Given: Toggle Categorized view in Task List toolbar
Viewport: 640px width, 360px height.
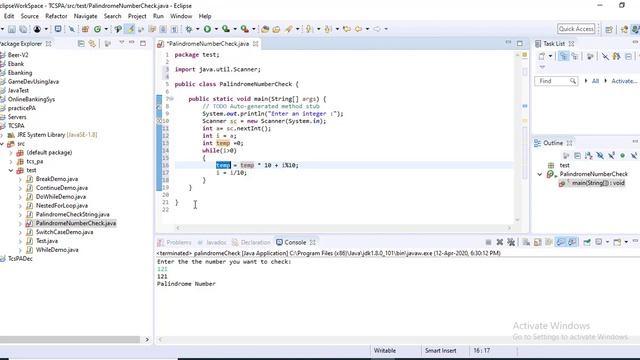Looking at the screenshot, I should coord(563,56).
